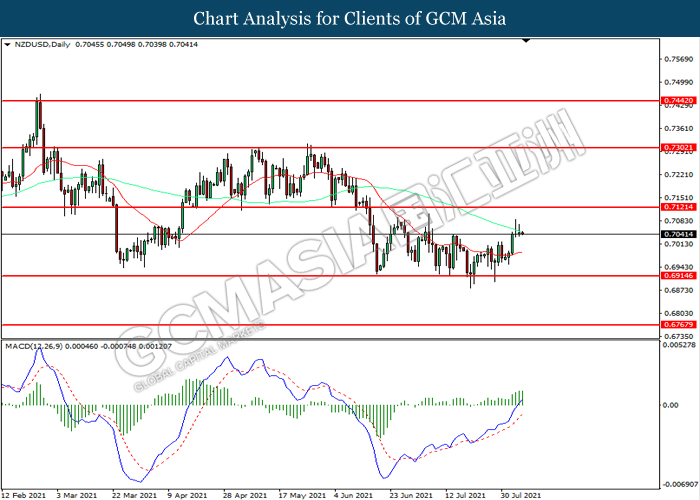Click the 30 Jul 2021 date marker
This screenshot has width=700, height=500.
521,496
